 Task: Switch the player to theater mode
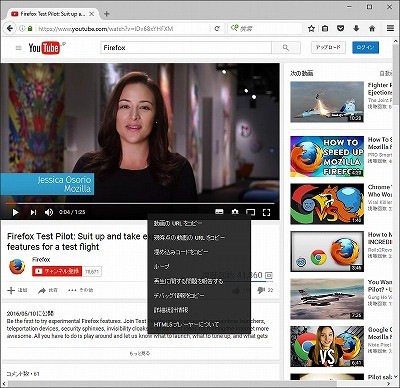pyautogui.click(x=250, y=212)
